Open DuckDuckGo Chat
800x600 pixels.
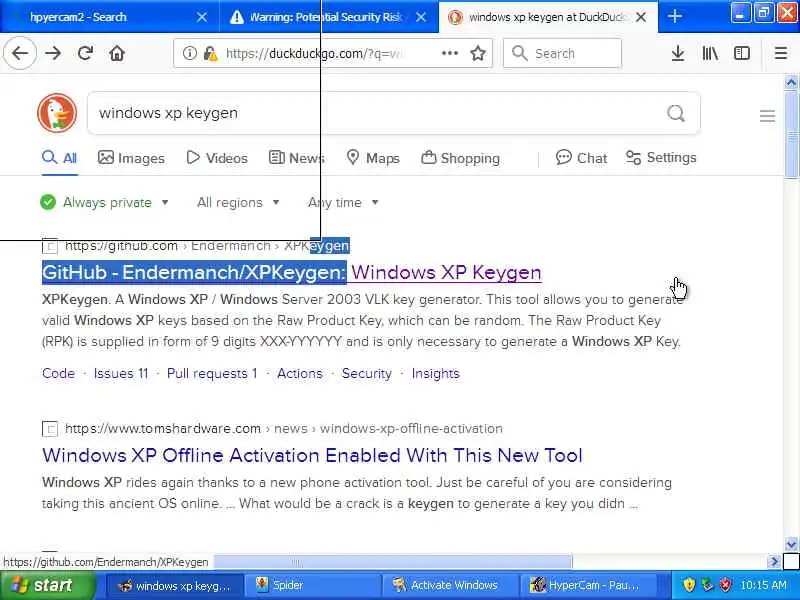(581, 158)
